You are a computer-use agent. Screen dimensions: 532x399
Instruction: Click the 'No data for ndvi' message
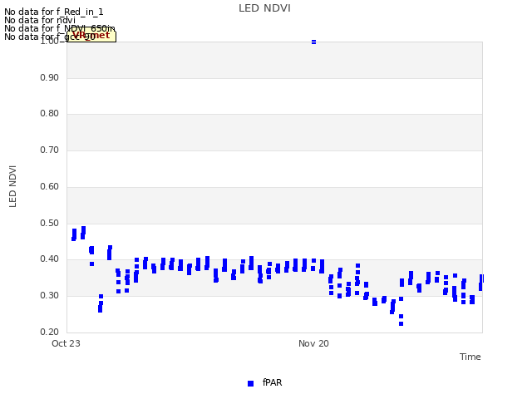[x=40, y=20]
